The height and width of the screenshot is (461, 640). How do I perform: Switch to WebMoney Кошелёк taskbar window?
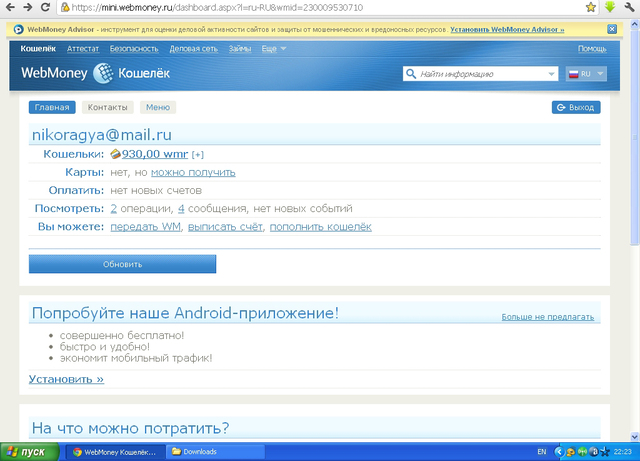tap(116, 452)
